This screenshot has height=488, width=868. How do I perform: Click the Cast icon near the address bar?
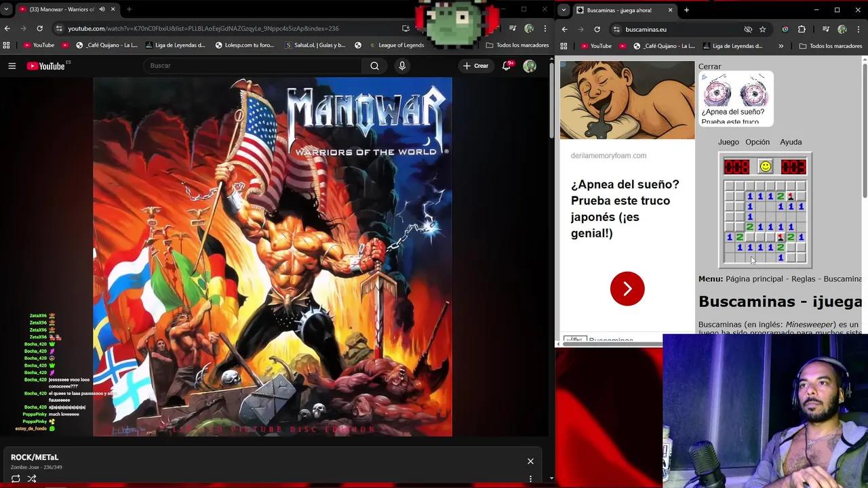pos(406,28)
